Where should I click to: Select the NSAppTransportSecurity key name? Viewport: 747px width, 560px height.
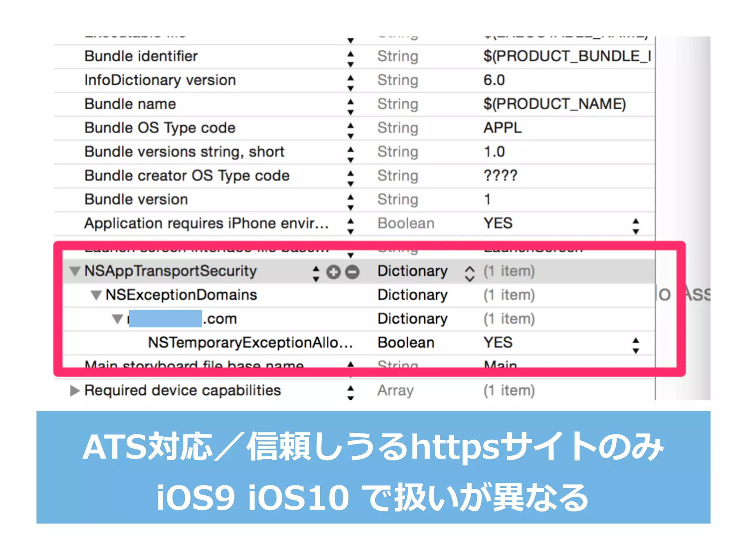(170, 271)
